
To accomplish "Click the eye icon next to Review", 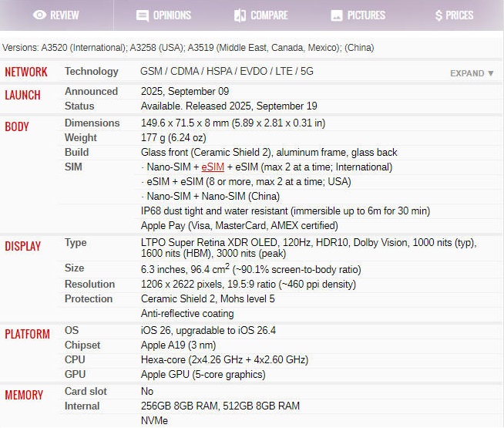I will click(x=39, y=15).
